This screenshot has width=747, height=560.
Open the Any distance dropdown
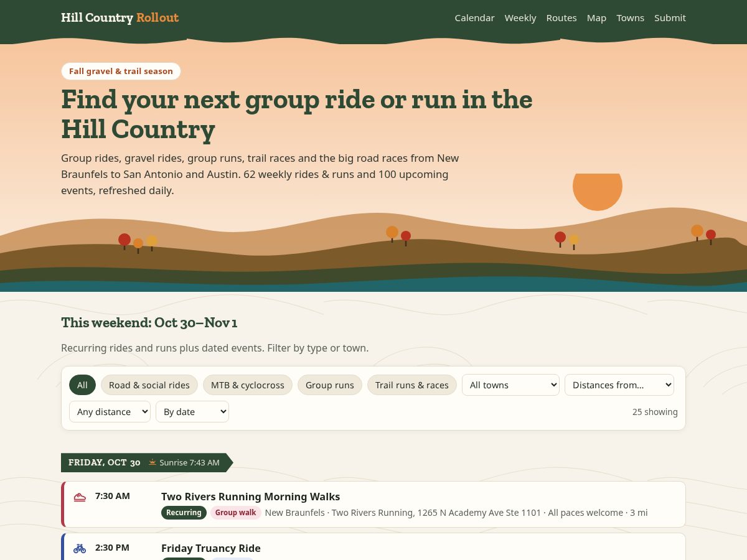pos(110,412)
